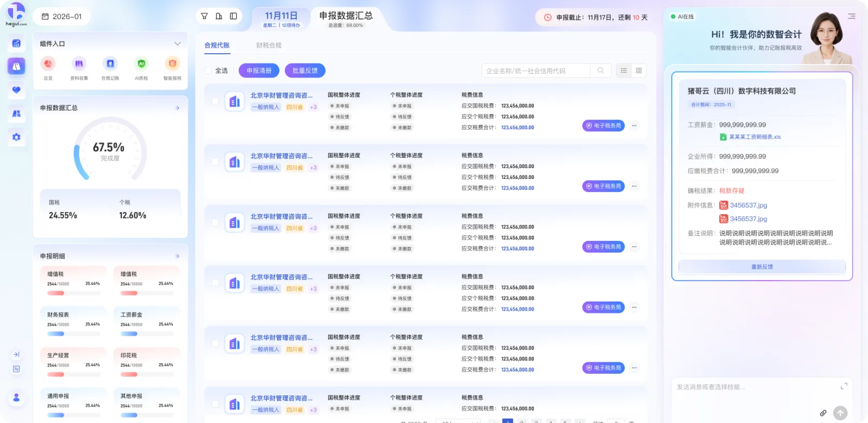Click the 批量反馈 button

(305, 70)
